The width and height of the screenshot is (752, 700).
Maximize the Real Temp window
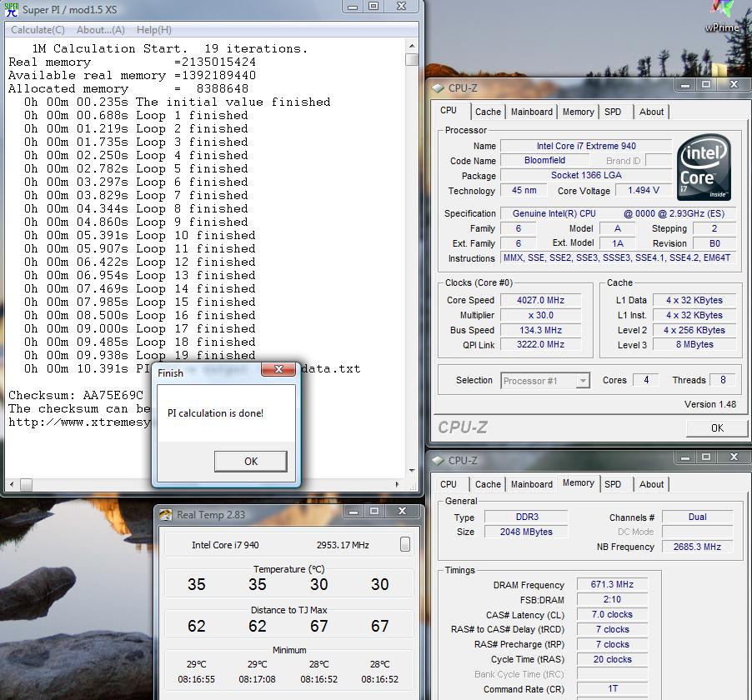[374, 512]
